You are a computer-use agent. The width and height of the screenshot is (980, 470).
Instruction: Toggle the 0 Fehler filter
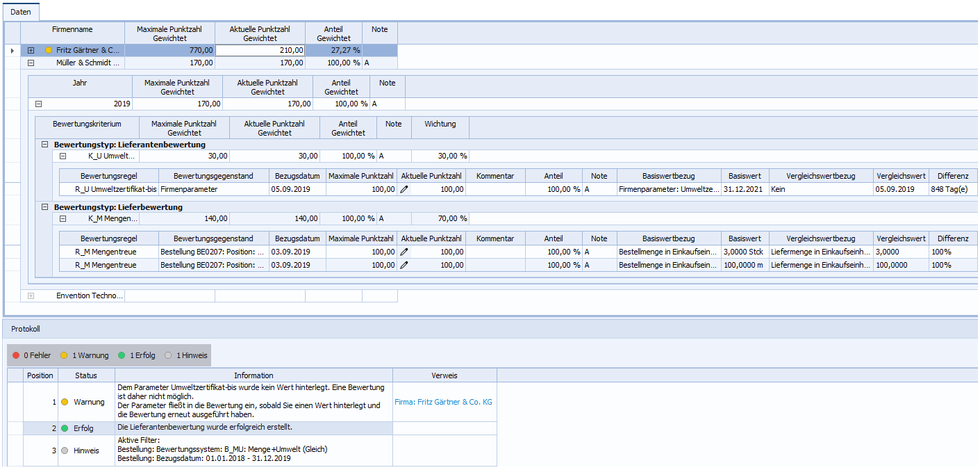[x=32, y=355]
